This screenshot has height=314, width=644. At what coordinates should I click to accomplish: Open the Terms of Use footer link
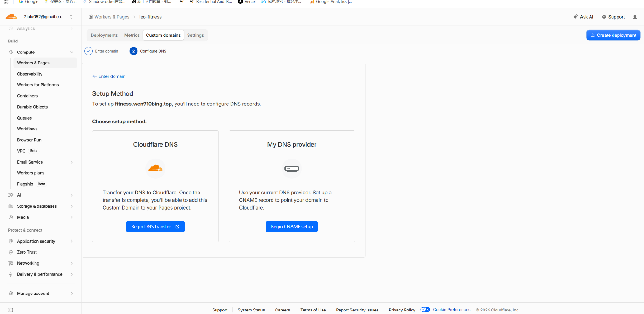313,310
